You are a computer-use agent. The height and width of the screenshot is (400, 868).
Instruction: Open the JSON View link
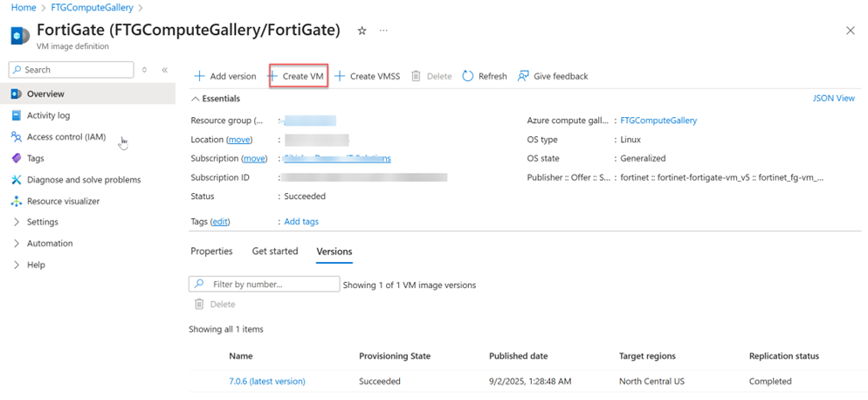[x=834, y=99]
